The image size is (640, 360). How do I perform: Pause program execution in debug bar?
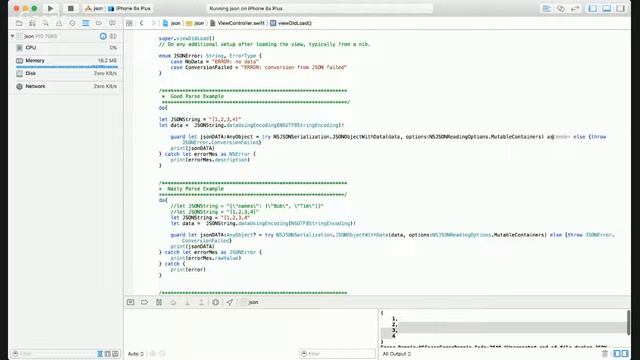click(x=159, y=302)
